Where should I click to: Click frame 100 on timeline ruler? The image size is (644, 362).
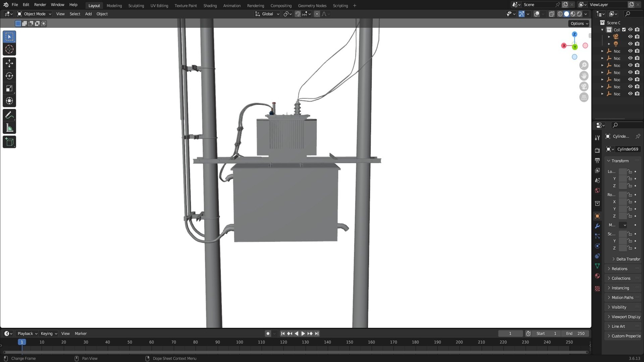(239, 342)
